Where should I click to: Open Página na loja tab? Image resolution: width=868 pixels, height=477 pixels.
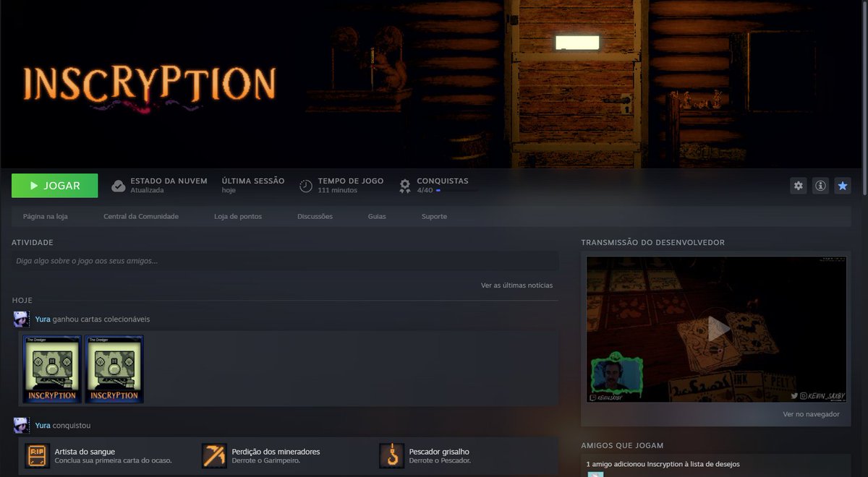(x=45, y=216)
